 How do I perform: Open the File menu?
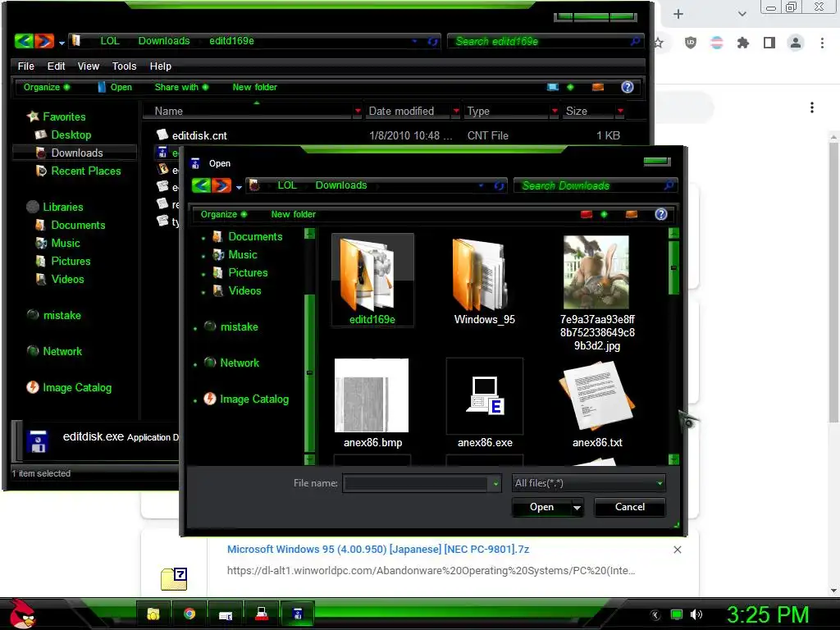[25, 66]
